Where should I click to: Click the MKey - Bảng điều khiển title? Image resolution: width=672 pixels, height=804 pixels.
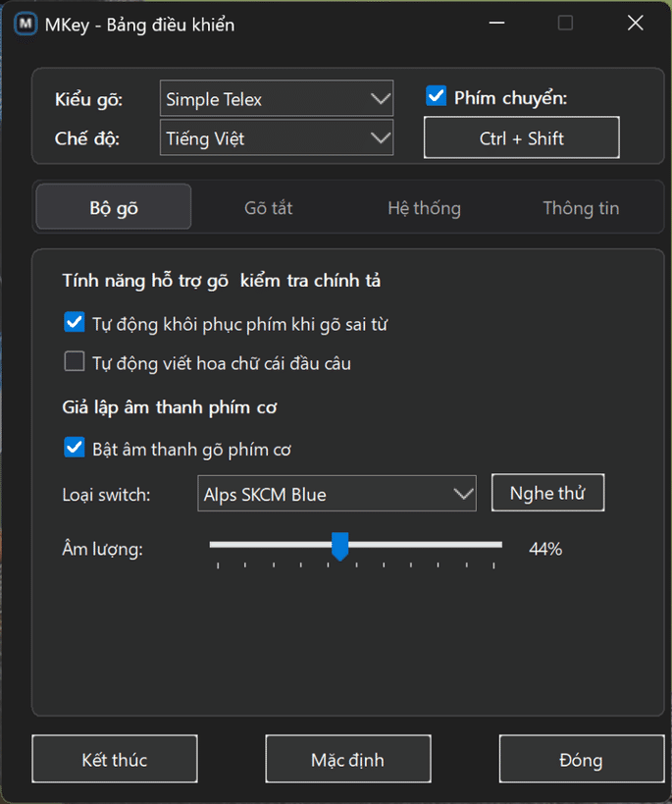(x=139, y=25)
